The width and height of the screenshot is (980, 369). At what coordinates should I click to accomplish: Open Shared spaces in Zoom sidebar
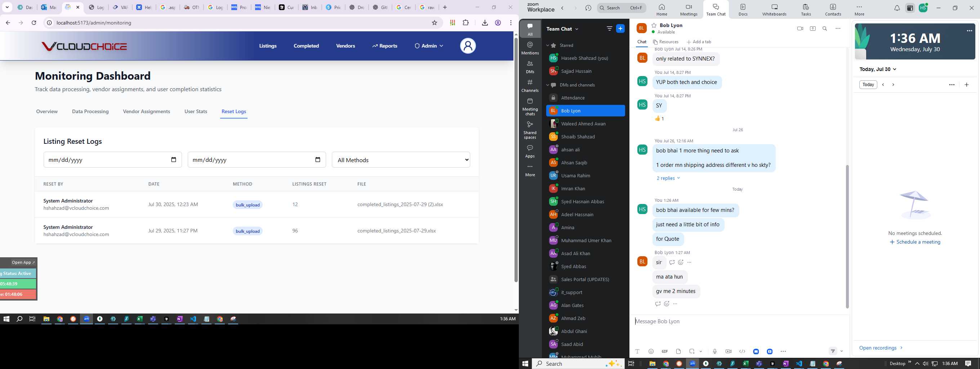pos(530,130)
